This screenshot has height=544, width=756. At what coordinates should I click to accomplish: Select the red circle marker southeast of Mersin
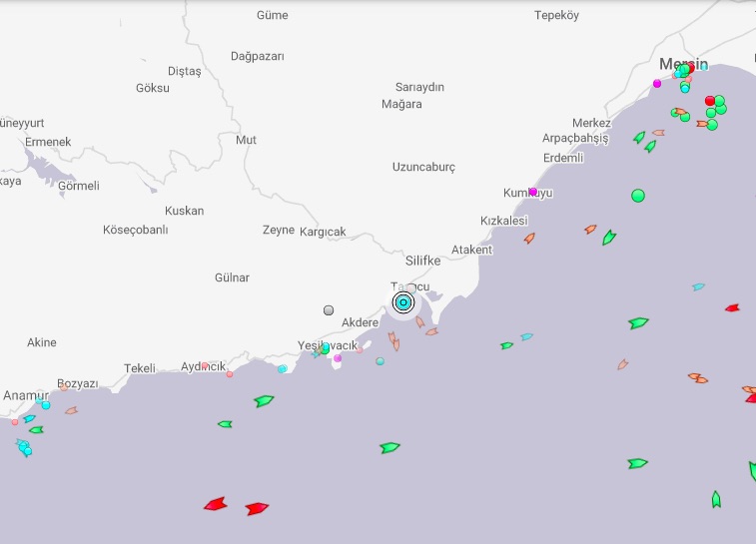tap(710, 101)
